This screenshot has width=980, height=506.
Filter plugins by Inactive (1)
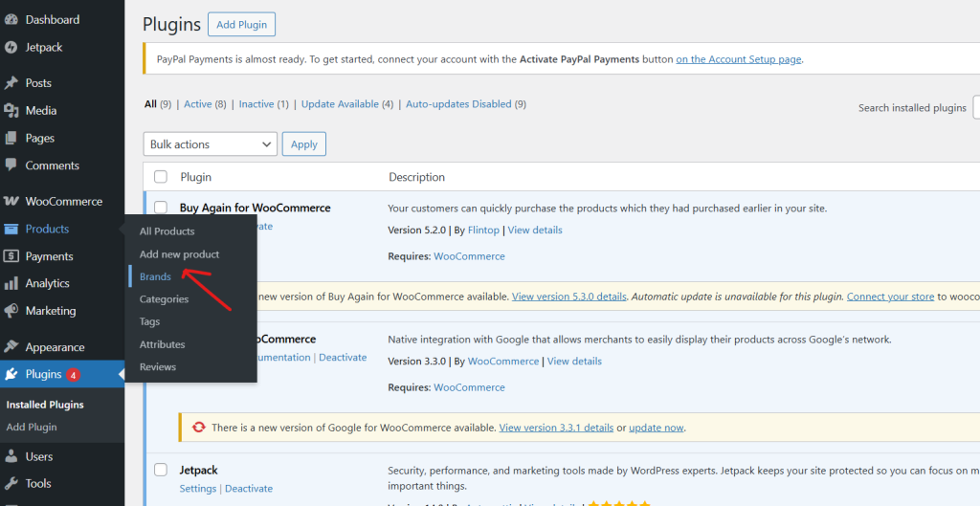coord(264,104)
